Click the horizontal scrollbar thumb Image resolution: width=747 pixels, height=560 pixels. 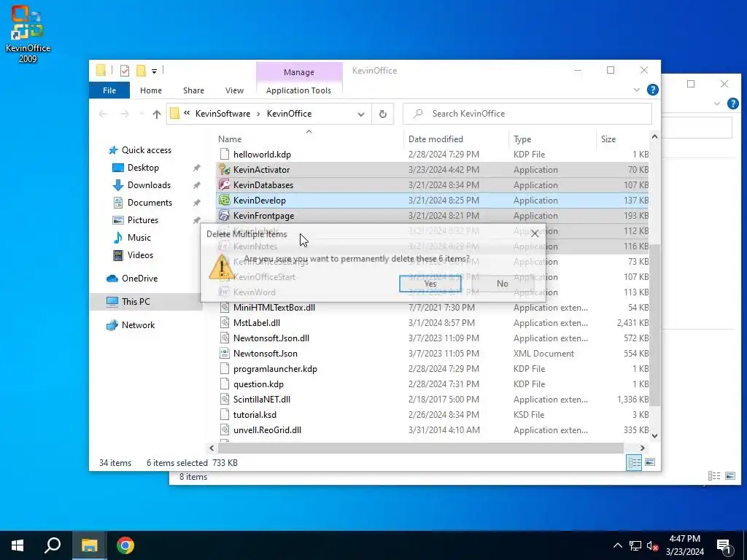click(x=419, y=448)
